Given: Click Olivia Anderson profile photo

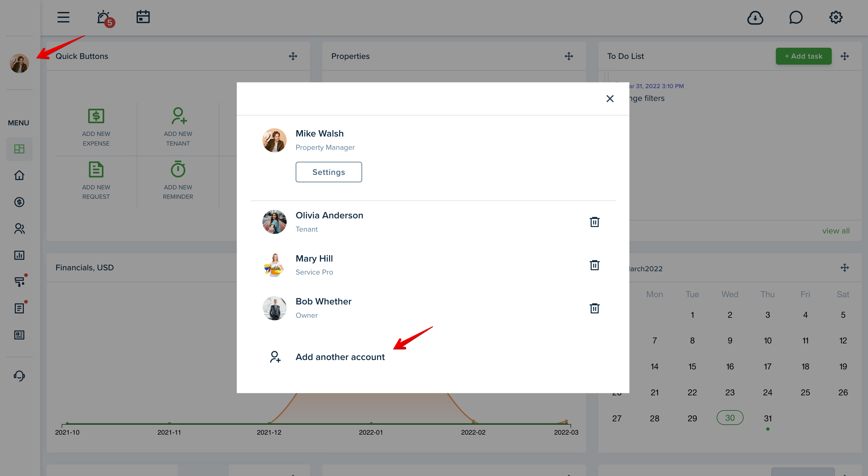Looking at the screenshot, I should 274,222.
